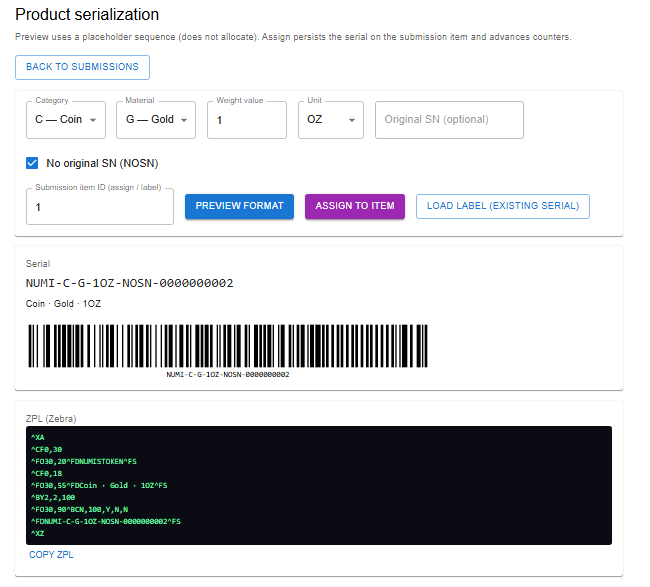Click the Preview Format button
650x587 pixels.
(x=239, y=206)
